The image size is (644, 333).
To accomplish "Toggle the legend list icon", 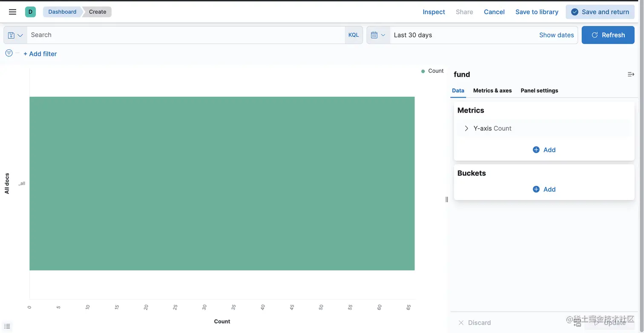I will click(7, 326).
